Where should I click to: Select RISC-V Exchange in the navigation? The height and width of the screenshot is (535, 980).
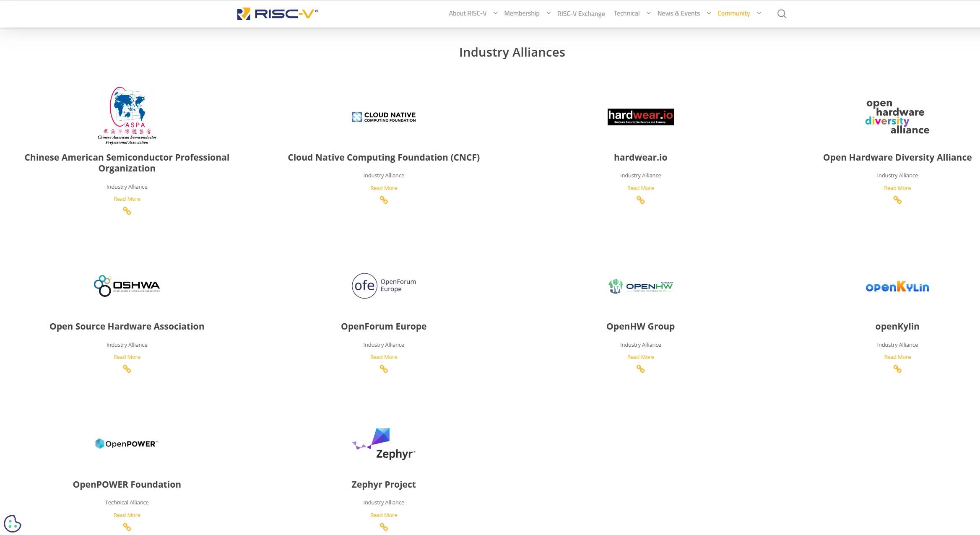pos(581,13)
